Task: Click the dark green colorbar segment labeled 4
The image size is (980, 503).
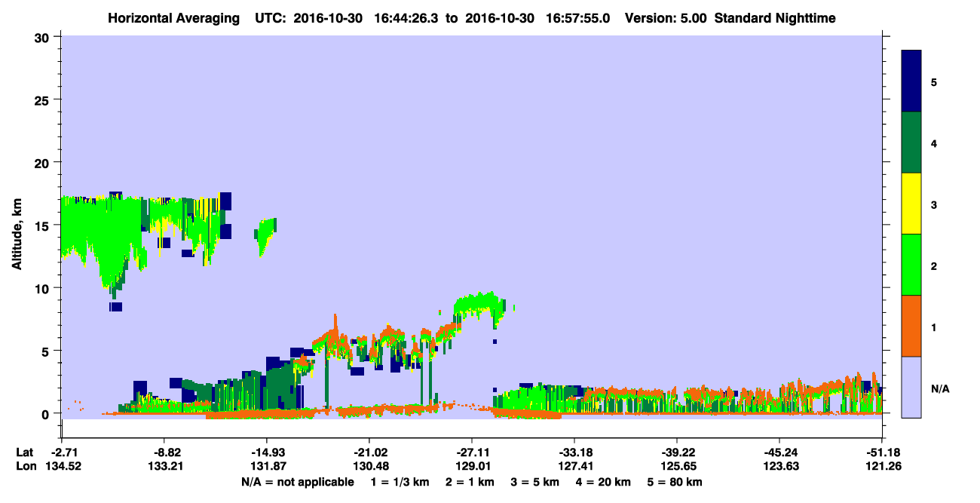Action: [x=911, y=143]
